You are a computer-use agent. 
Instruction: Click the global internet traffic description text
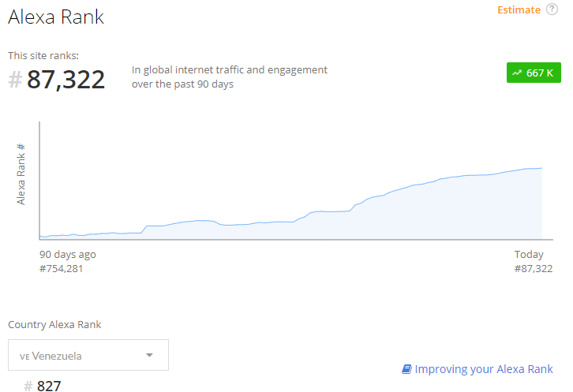(230, 77)
